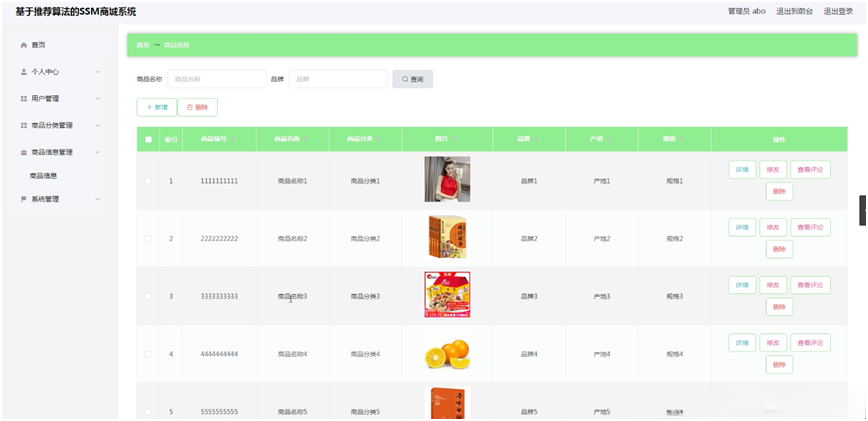The width and height of the screenshot is (868, 421).
Task: Sort by 图片 column sort icon
Action: click(x=454, y=139)
